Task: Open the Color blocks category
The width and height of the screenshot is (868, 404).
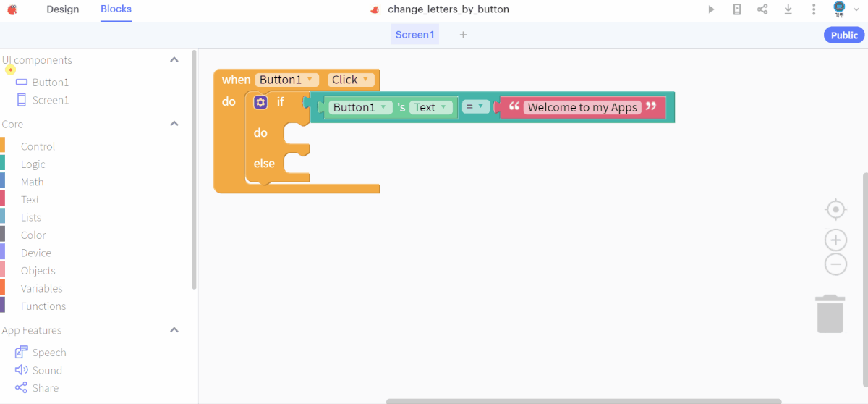Action: point(33,235)
